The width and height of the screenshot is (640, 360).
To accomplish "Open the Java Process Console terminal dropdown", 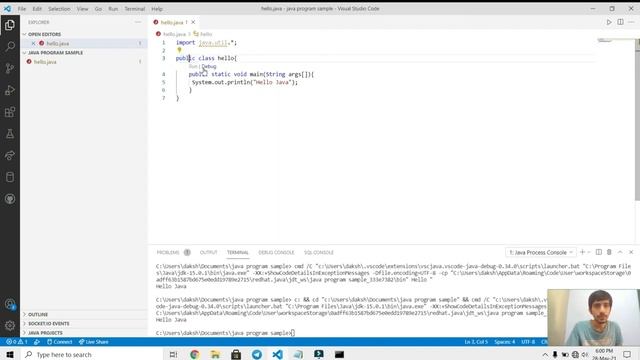I will 540,252.
